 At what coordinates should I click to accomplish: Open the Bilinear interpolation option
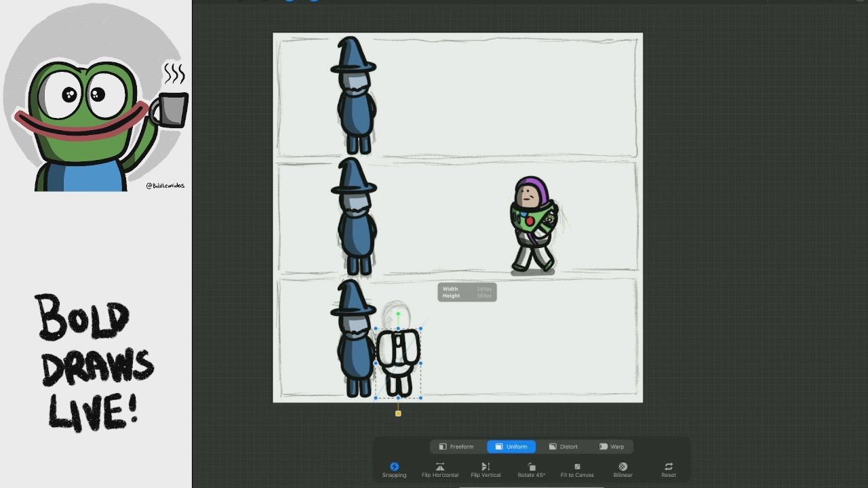623,470
